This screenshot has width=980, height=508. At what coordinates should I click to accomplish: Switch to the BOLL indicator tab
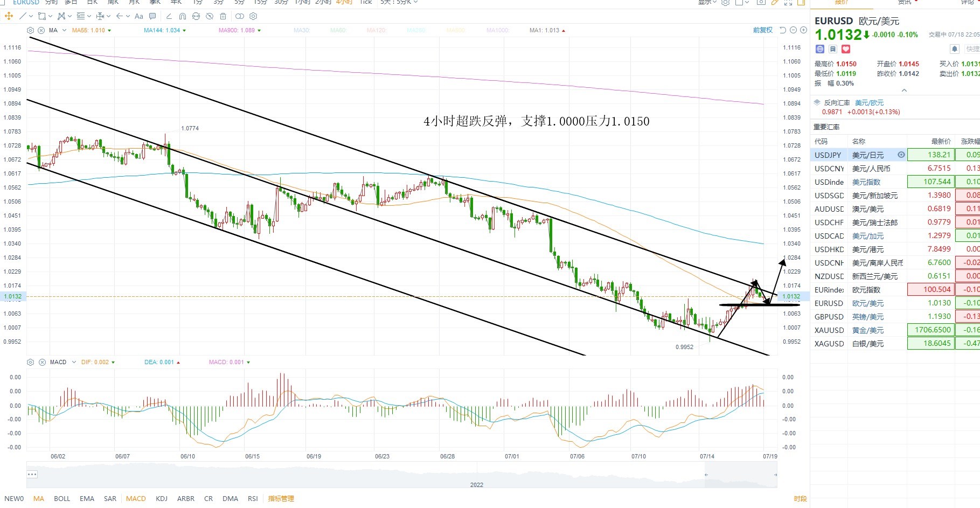coord(62,499)
